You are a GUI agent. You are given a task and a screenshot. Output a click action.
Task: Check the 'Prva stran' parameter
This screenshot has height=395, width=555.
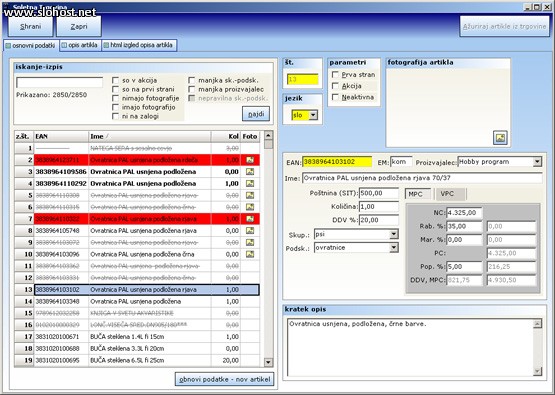pos(335,75)
